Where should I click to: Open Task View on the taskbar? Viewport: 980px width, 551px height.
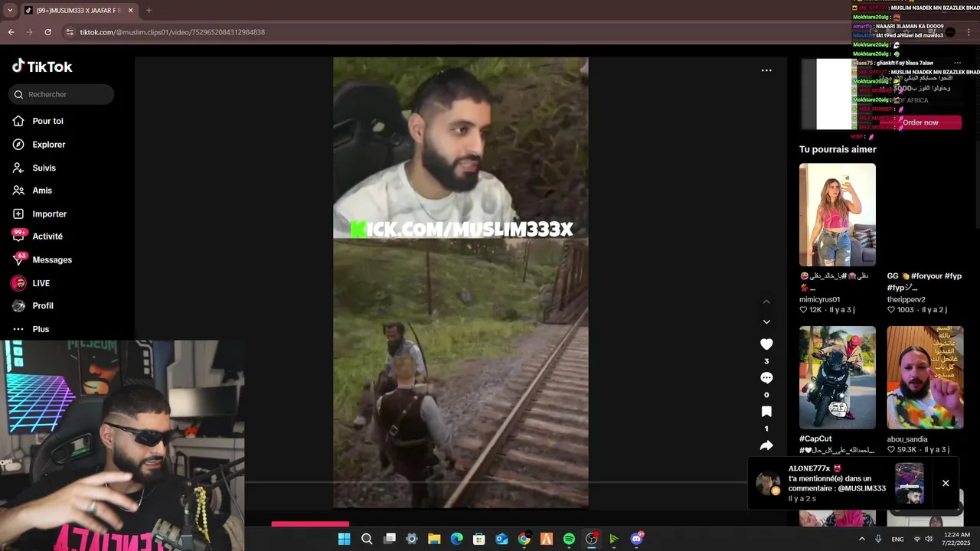point(389,539)
